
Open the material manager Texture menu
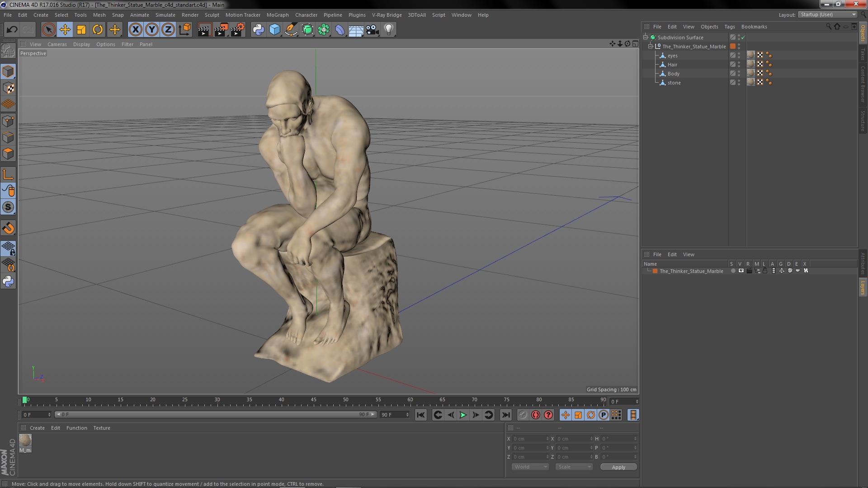point(102,428)
